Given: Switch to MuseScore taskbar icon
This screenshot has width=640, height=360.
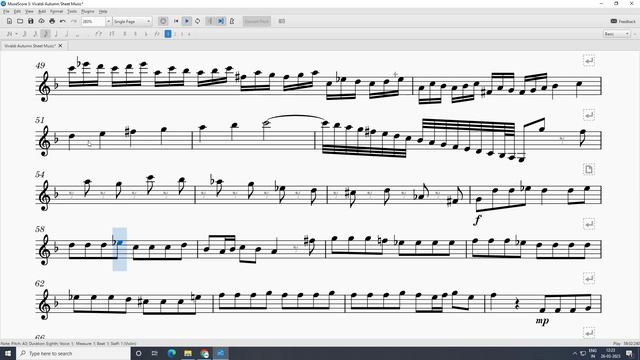Looking at the screenshot, I should click(220, 353).
